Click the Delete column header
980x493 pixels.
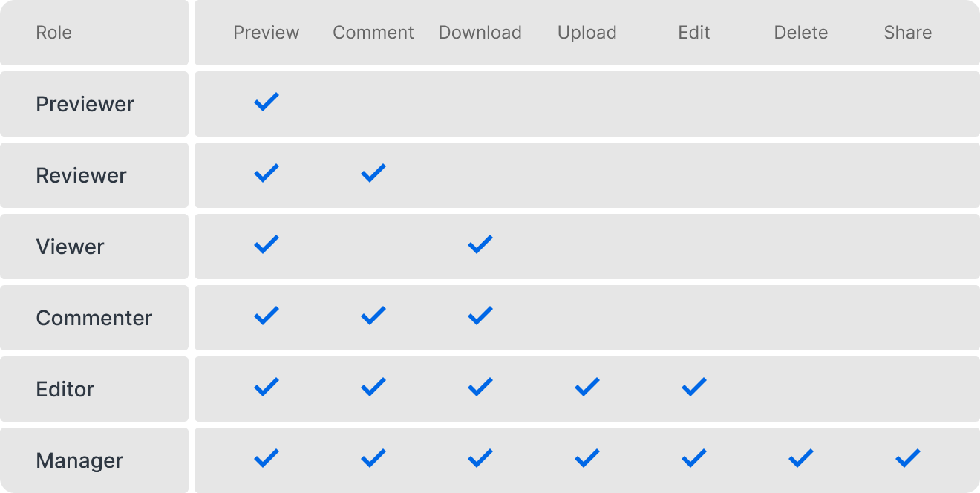801,33
